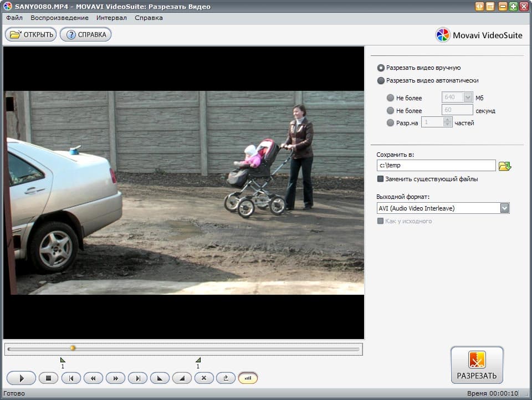This screenshot has width=532, height=400.
Task: Jump to the start of the video
Action: (x=71, y=378)
